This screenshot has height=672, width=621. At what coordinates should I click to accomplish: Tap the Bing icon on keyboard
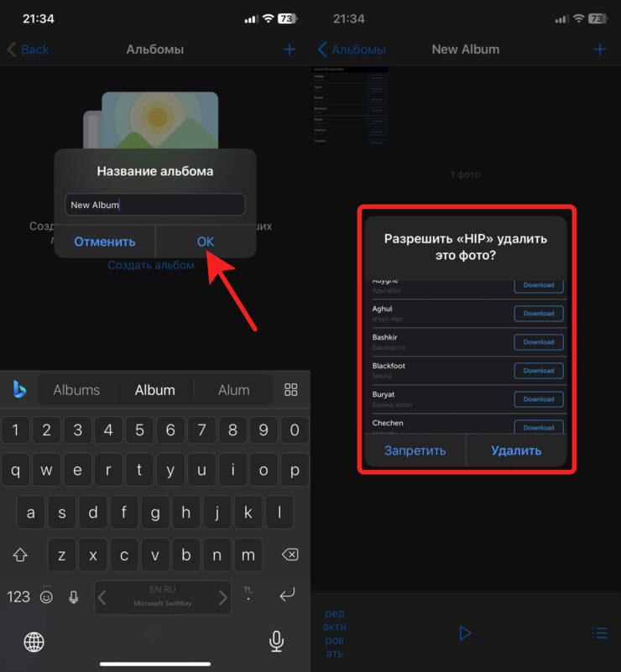click(19, 389)
